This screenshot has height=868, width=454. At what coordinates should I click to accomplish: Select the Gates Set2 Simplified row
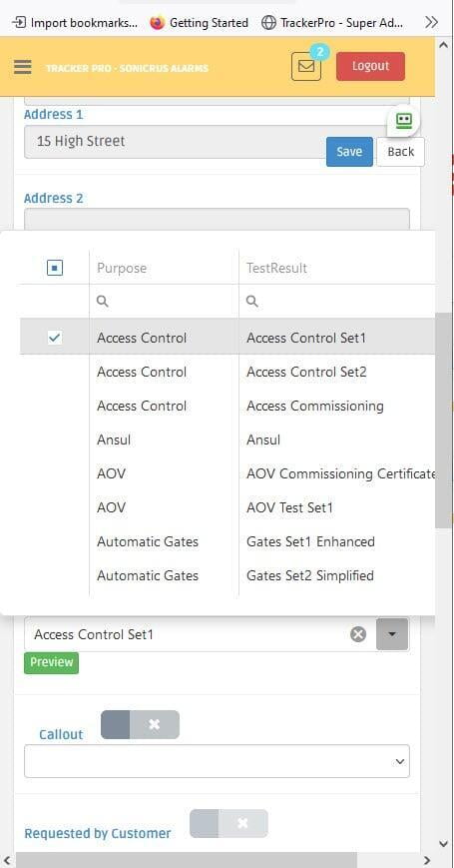(227, 575)
